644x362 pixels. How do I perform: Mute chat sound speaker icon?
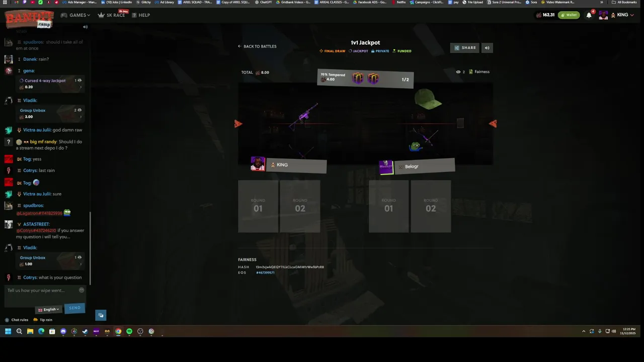[x=85, y=27]
